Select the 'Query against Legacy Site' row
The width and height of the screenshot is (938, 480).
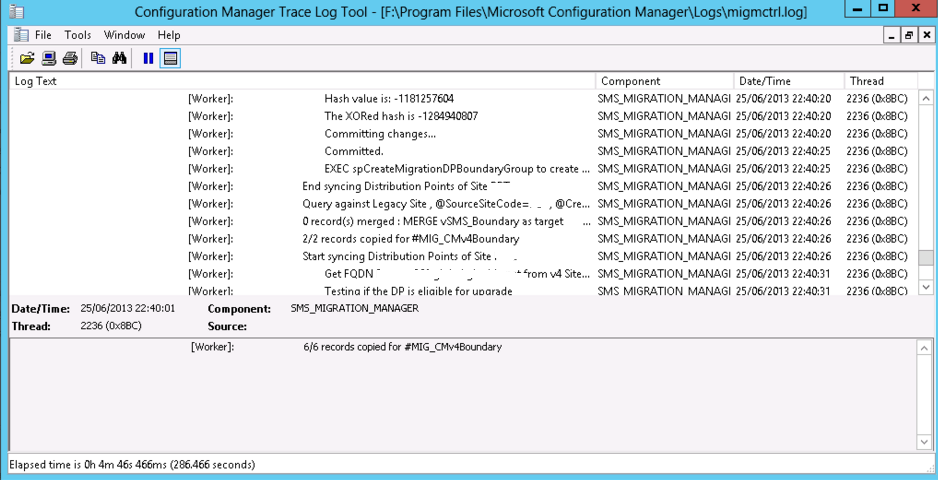[464, 203]
